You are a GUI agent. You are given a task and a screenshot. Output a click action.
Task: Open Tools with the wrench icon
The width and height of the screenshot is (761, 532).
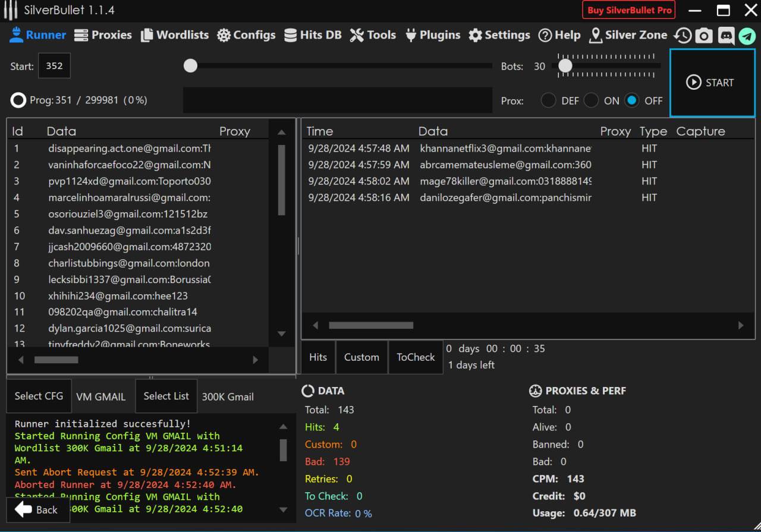[x=373, y=35]
